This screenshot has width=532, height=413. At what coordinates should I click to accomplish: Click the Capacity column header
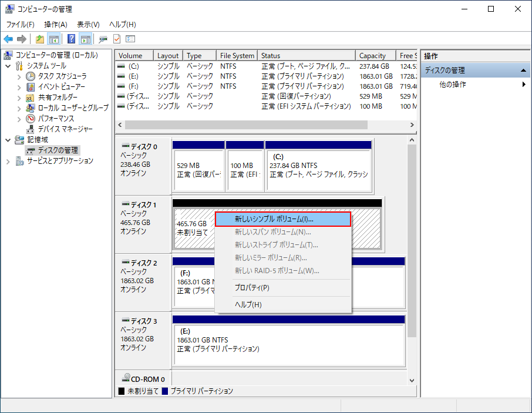tap(376, 56)
